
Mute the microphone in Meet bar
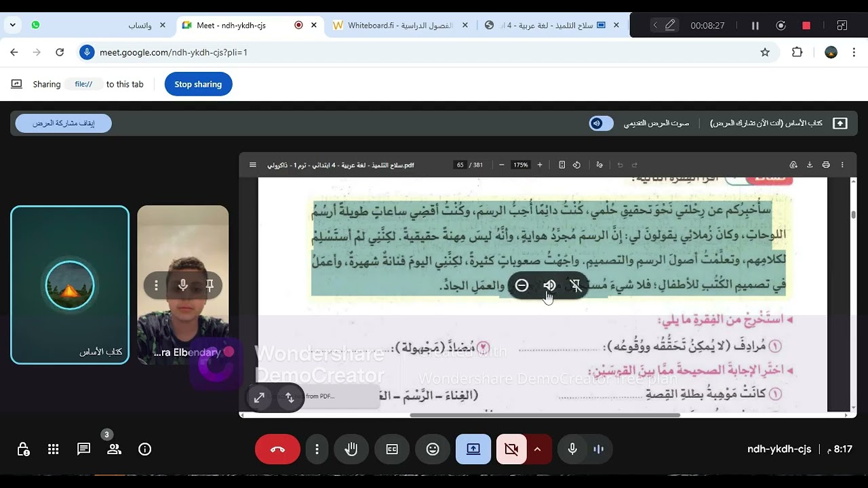click(x=572, y=449)
